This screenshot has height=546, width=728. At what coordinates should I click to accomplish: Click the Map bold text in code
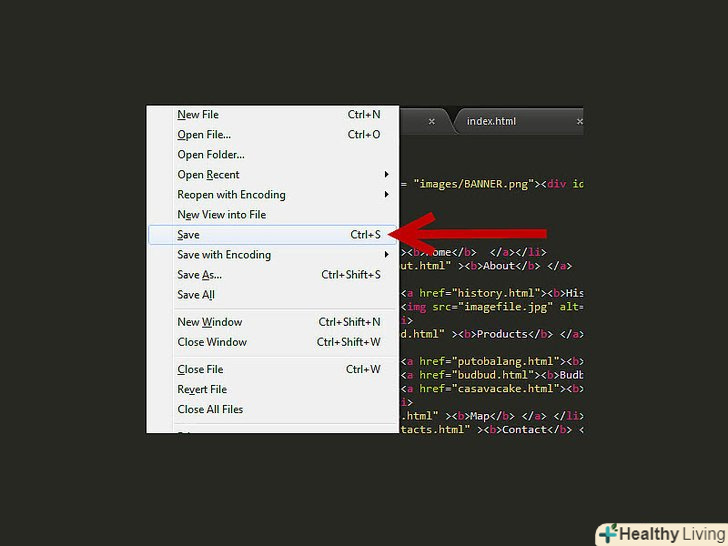(x=480, y=416)
